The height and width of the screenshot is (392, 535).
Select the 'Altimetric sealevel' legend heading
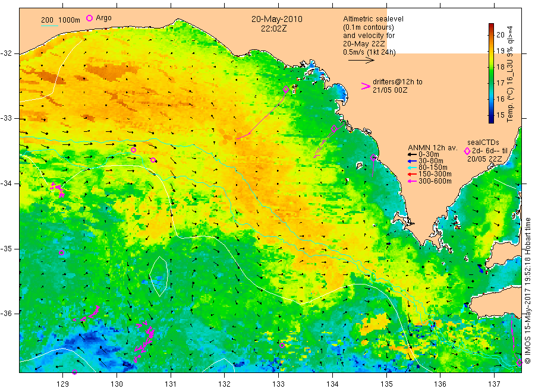(x=373, y=19)
